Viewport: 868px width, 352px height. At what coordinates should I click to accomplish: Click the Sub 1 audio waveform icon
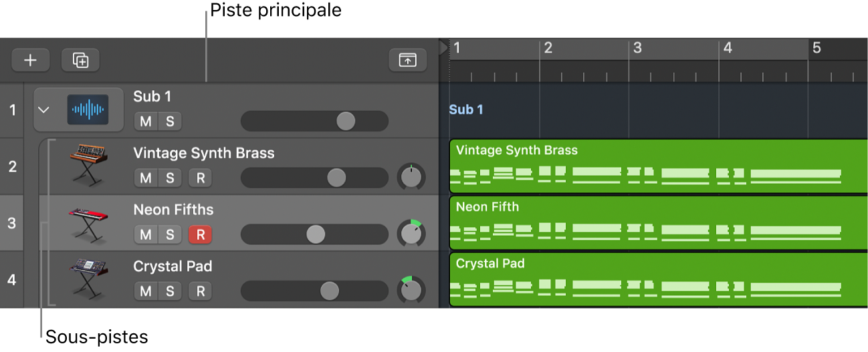tap(87, 109)
